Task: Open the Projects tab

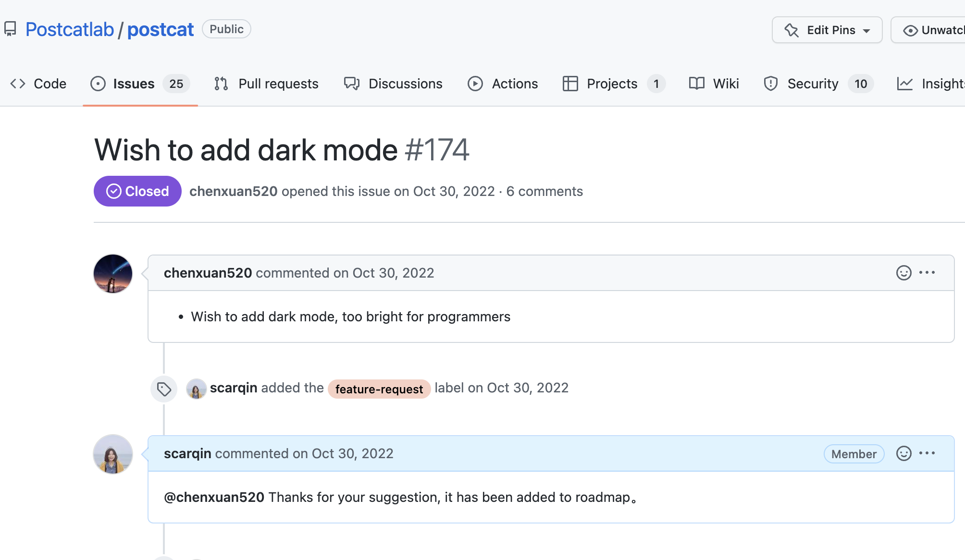Action: click(613, 84)
